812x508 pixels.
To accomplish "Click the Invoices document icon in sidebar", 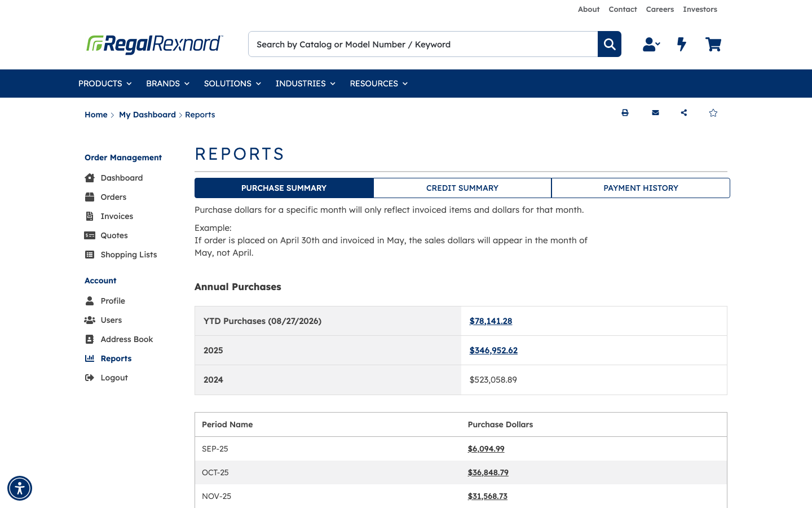I will click(90, 216).
